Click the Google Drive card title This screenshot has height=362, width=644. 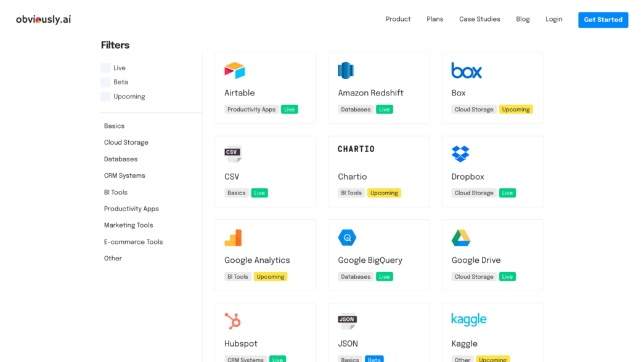click(x=476, y=260)
